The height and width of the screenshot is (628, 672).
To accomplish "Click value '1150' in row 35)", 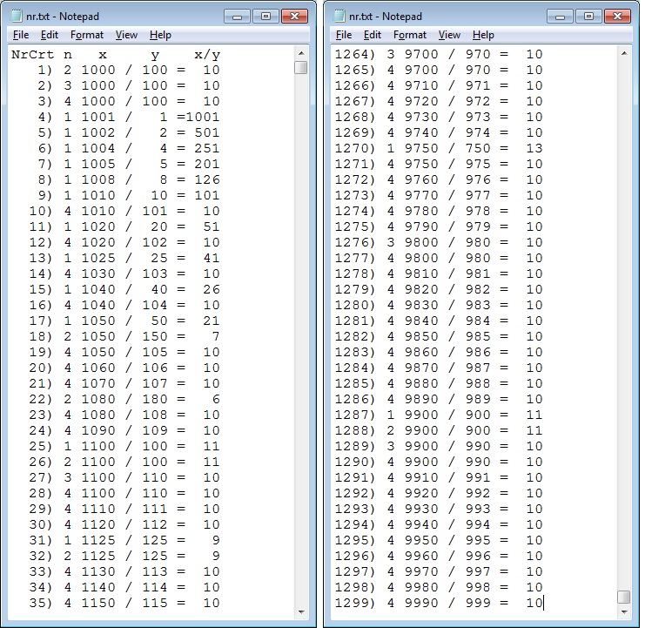I will pyautogui.click(x=98, y=603).
